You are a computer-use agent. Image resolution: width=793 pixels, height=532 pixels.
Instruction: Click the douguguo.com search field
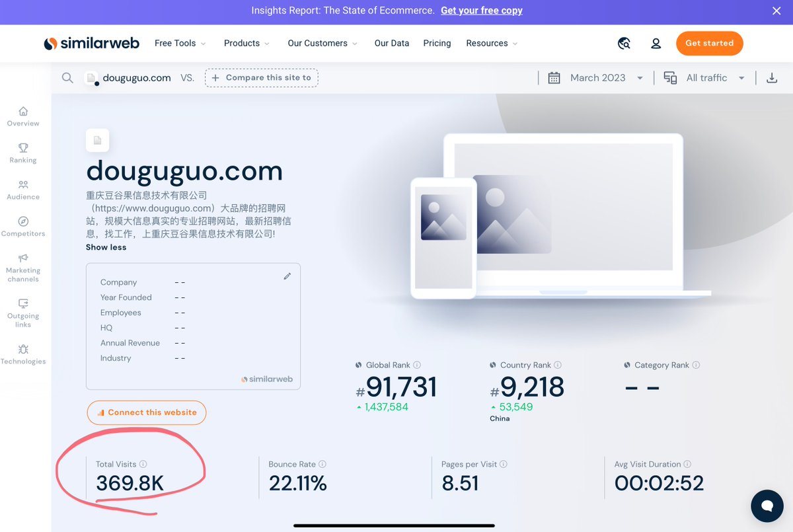(x=137, y=78)
